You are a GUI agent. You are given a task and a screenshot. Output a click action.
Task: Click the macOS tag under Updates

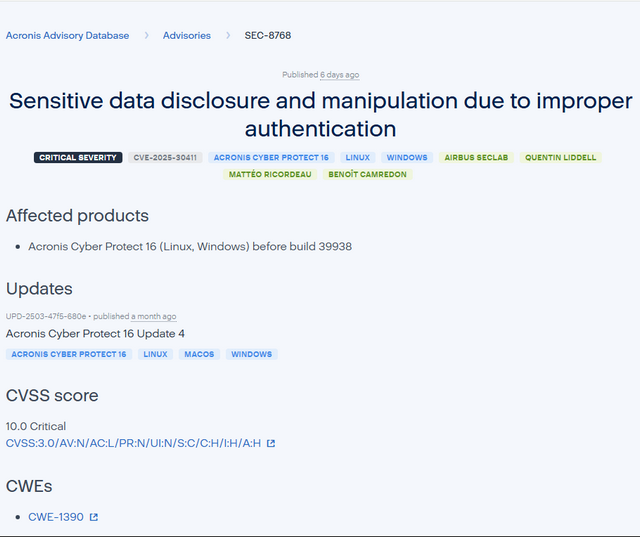(x=199, y=354)
